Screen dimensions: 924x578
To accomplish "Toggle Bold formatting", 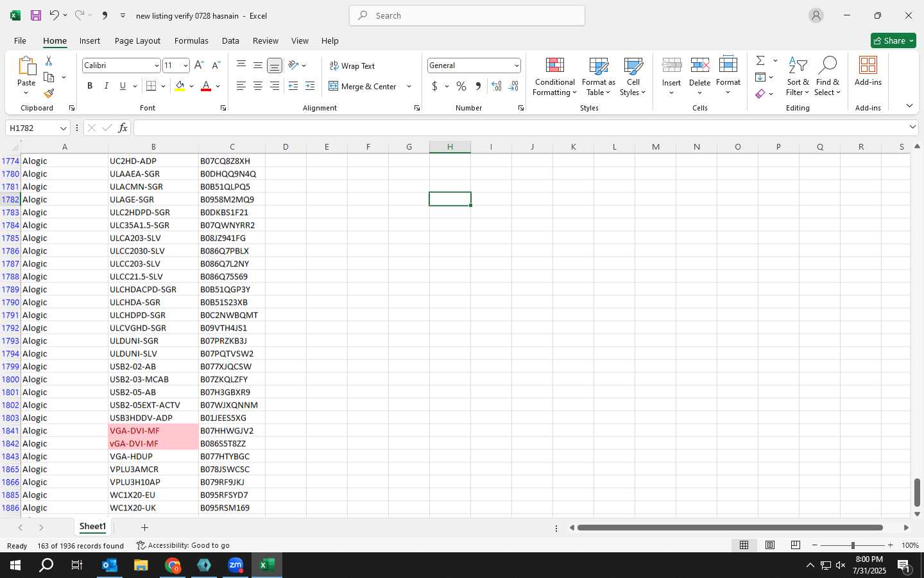I will click(x=90, y=86).
